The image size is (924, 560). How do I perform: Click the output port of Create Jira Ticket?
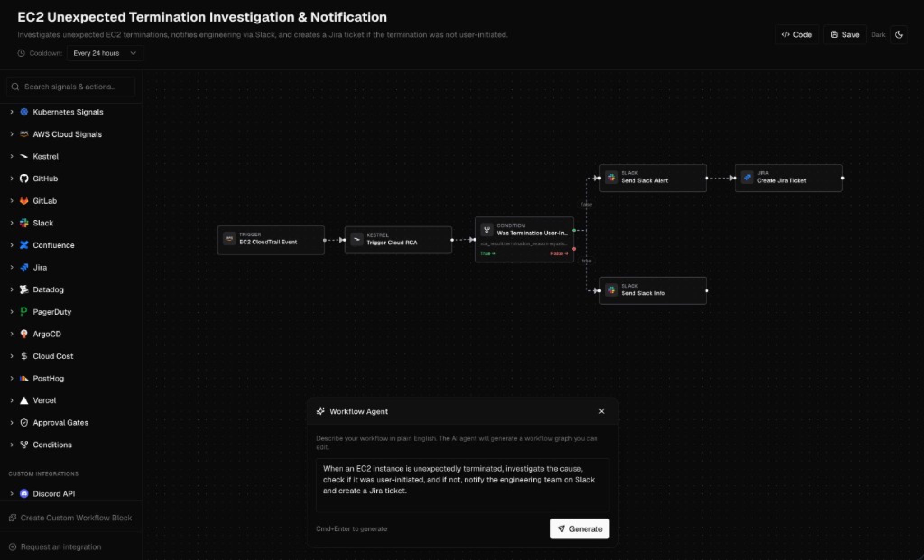click(842, 178)
